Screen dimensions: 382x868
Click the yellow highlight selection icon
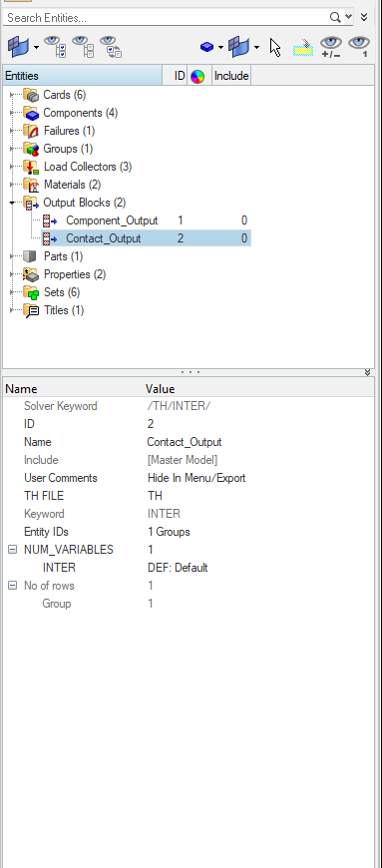pos(303,48)
